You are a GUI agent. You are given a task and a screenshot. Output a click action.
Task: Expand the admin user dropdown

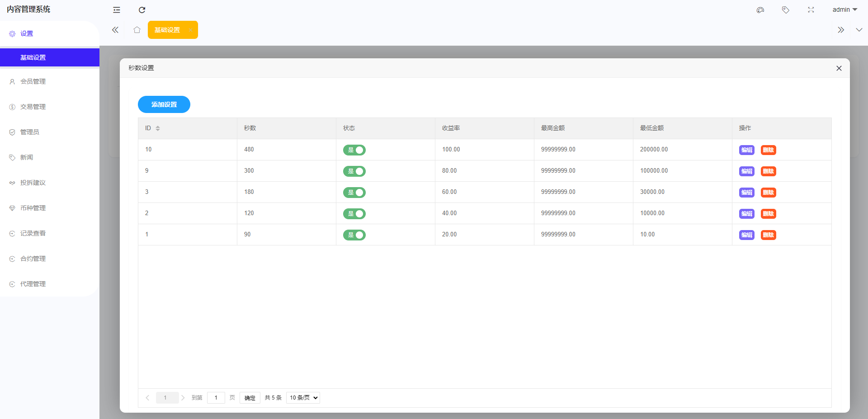(x=844, y=10)
